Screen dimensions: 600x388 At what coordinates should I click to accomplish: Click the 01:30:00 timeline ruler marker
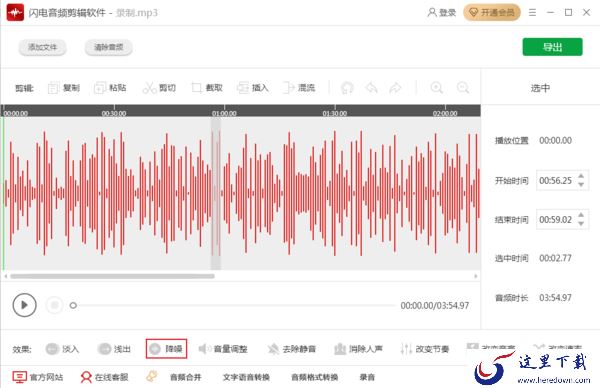tap(335, 114)
